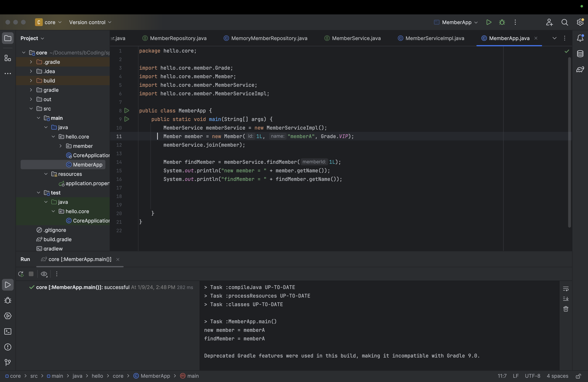The image size is (588, 382).
Task: Close the core [:MemberApp.main()] run tab
Action: coord(118,259)
